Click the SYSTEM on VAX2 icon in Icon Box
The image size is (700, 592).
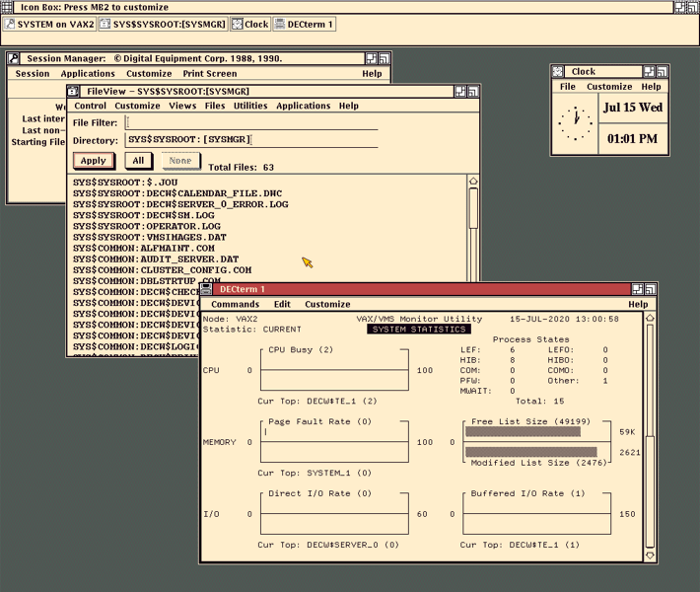51,24
